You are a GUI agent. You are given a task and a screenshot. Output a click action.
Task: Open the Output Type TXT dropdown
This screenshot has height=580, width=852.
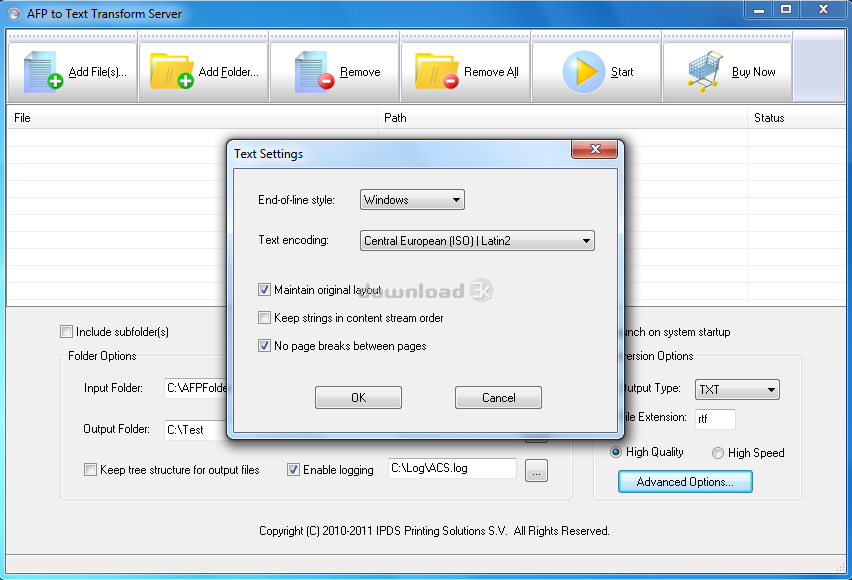click(737, 389)
